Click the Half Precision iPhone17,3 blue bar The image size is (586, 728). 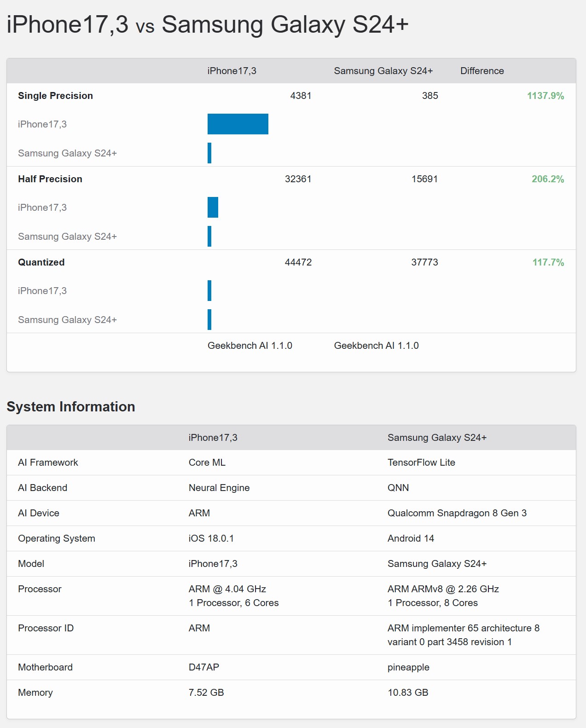[x=213, y=208]
